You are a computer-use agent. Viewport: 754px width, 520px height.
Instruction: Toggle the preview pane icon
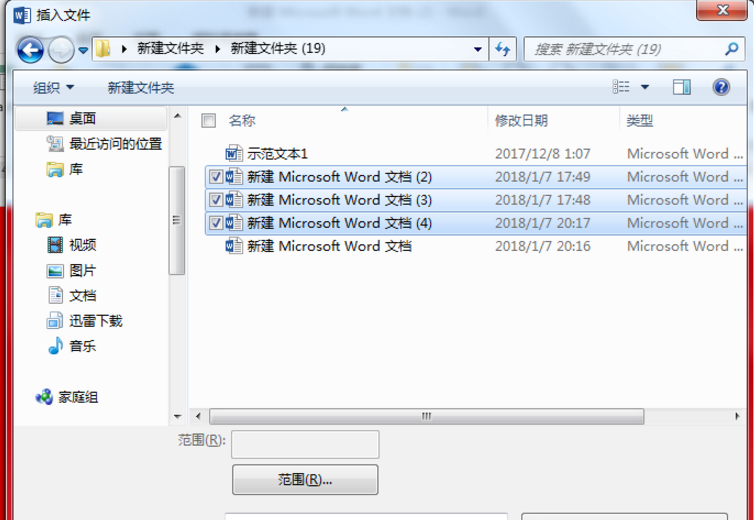coord(681,88)
